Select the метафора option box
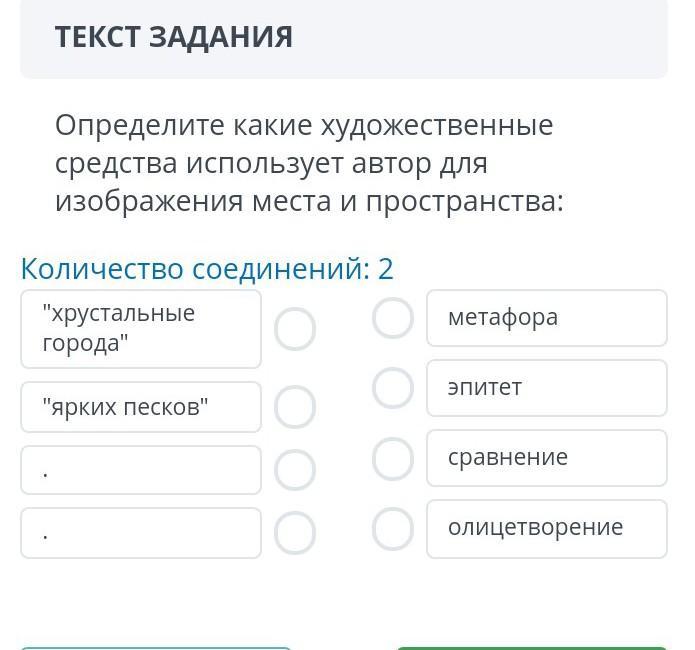Image resolution: width=695 pixels, height=650 pixels. tap(546, 318)
